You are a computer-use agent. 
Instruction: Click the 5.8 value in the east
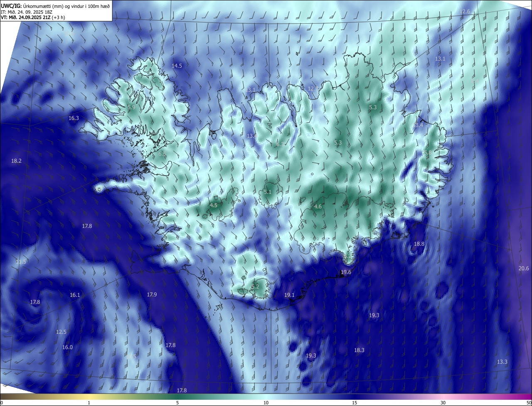pyautogui.click(x=427, y=153)
